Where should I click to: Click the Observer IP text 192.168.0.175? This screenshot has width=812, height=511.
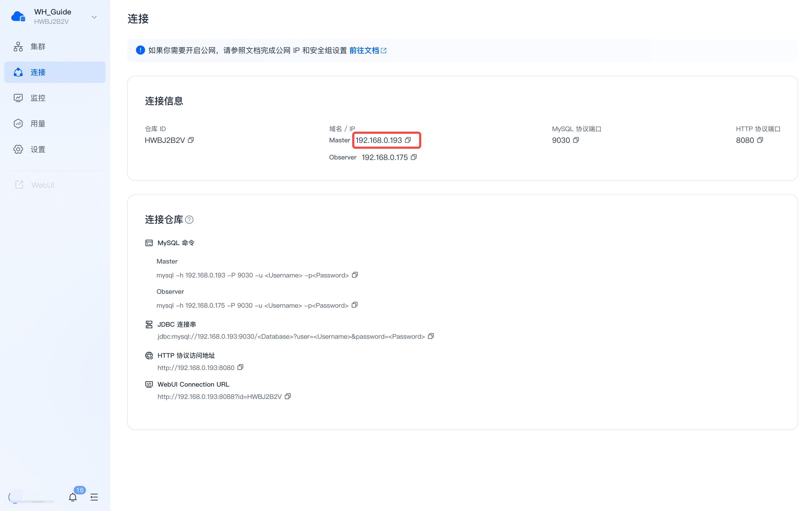(385, 157)
